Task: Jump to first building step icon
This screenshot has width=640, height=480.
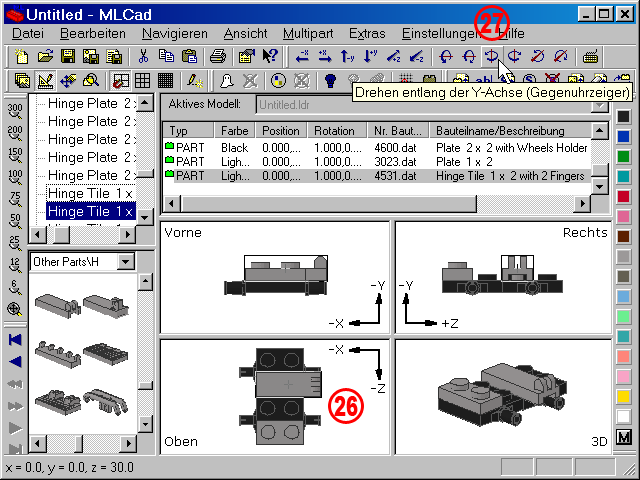Action: click(x=15, y=340)
